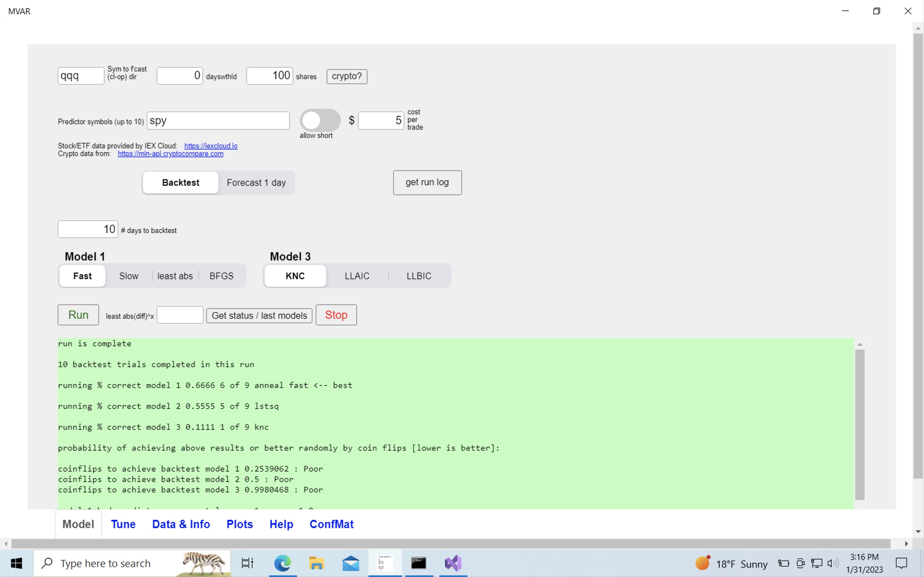Switch to the Tune tab
The height and width of the screenshot is (577, 924).
pos(123,524)
